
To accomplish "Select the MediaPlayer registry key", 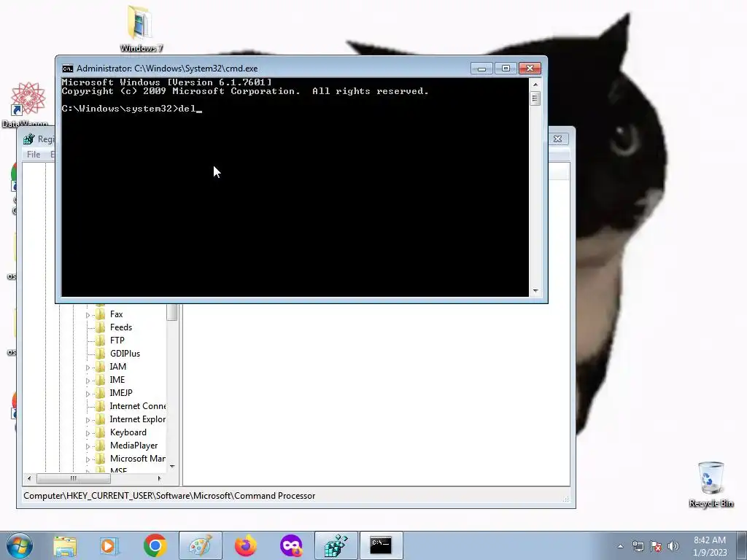I will pyautogui.click(x=134, y=446).
